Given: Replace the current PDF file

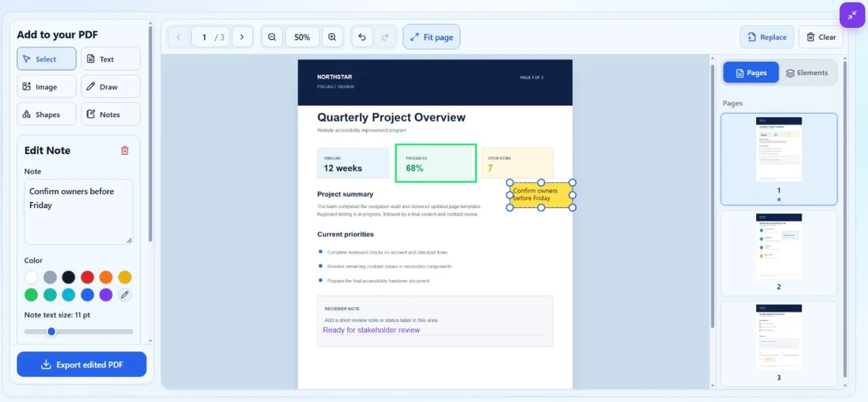Looking at the screenshot, I should point(767,37).
